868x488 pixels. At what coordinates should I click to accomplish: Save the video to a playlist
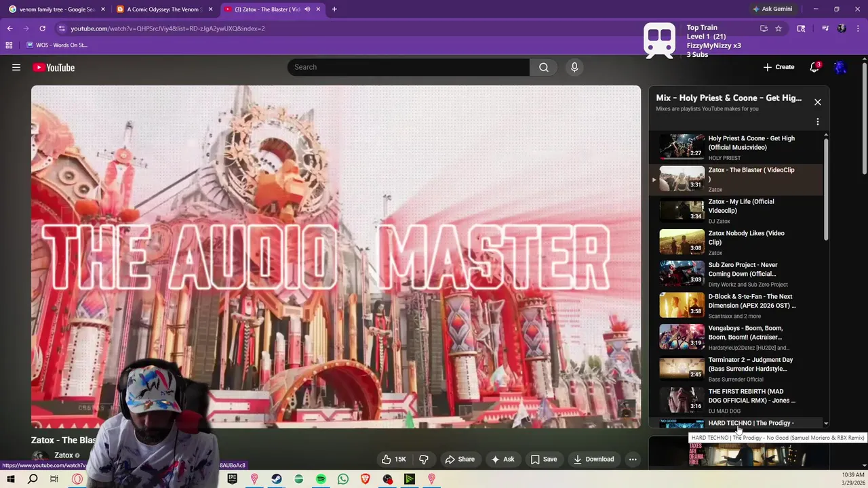pyautogui.click(x=544, y=459)
